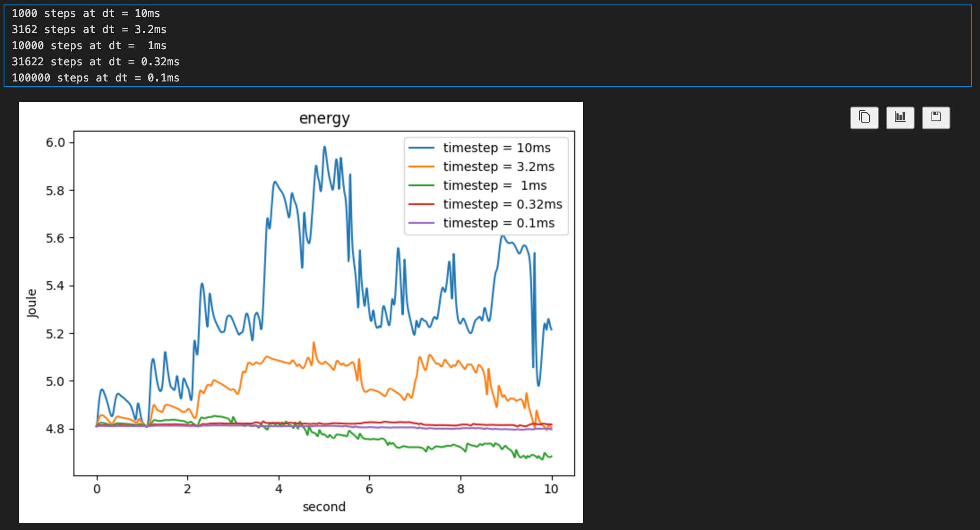This screenshot has height=530, width=980.
Task: Click the 6.0 tick on the y-axis
Action: [x=55, y=142]
